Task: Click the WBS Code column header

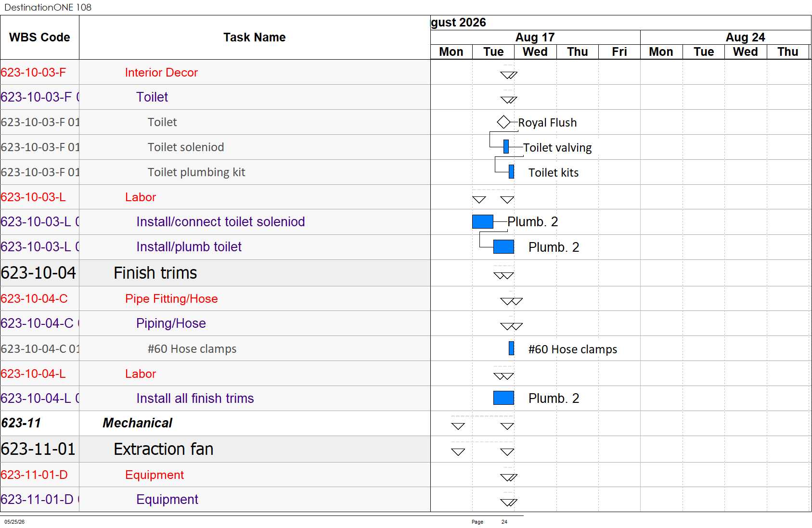Action: click(x=39, y=38)
